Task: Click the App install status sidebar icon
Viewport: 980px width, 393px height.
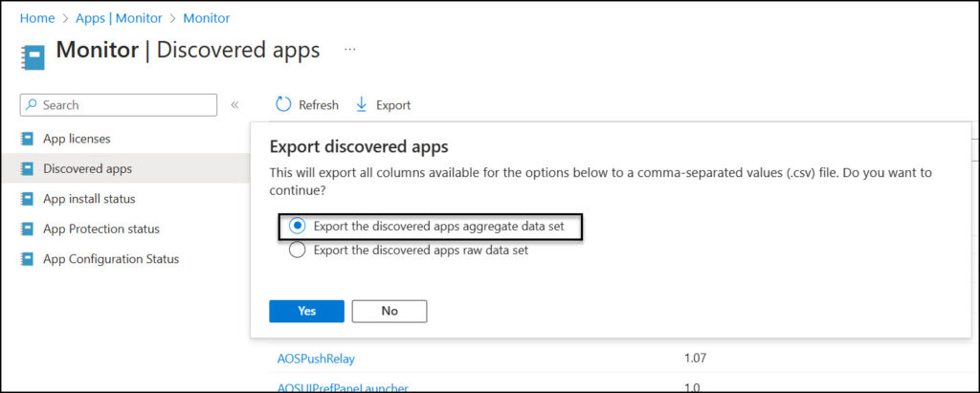Action: coord(27,199)
